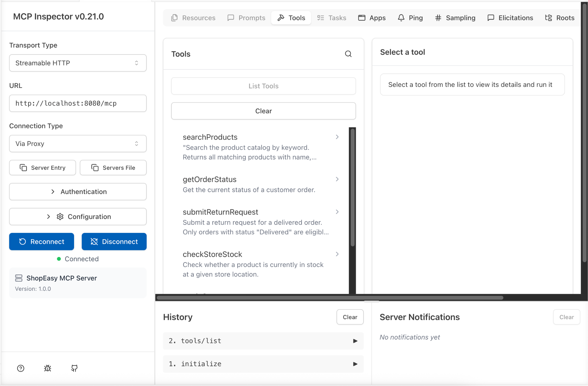Copy Server Entry to clipboard
This screenshot has width=588, height=386.
42,167
